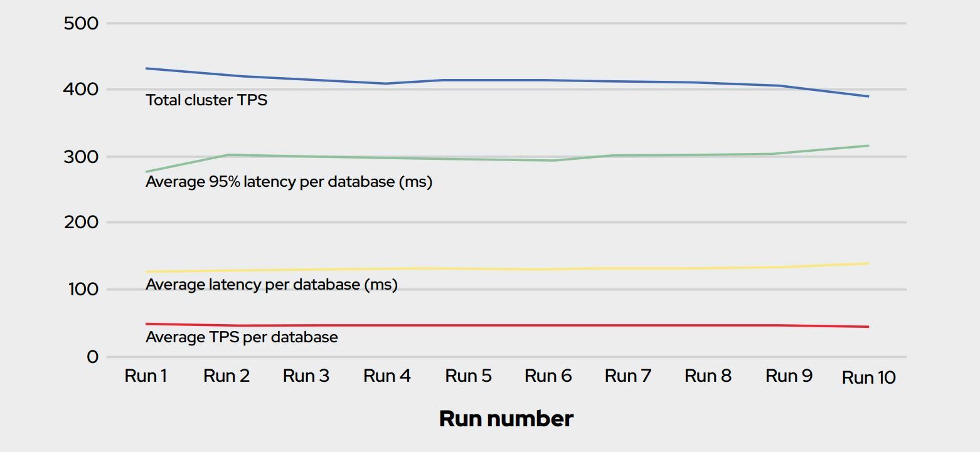Viewport: 980px width, 452px height.
Task: Click the Average TPS per database label
Action: click(x=242, y=337)
